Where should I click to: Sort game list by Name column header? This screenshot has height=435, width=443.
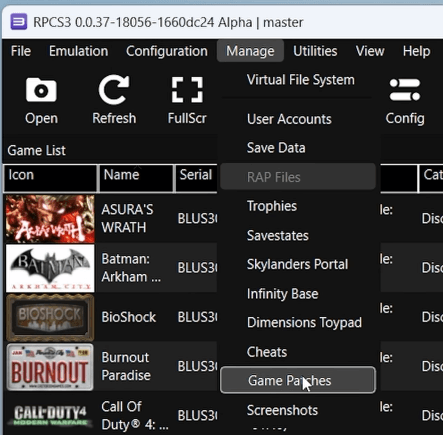(x=136, y=178)
